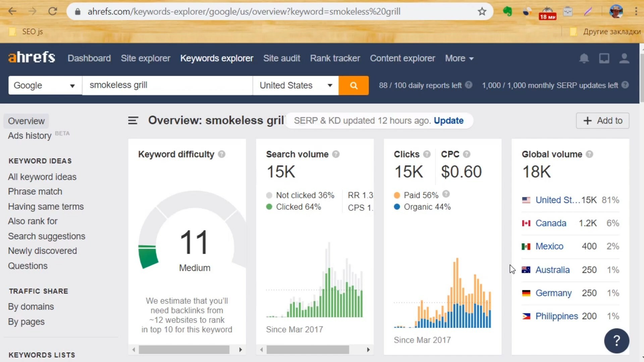Show Search volume help tooltip icon
The width and height of the screenshot is (644, 362).
pyautogui.click(x=336, y=154)
